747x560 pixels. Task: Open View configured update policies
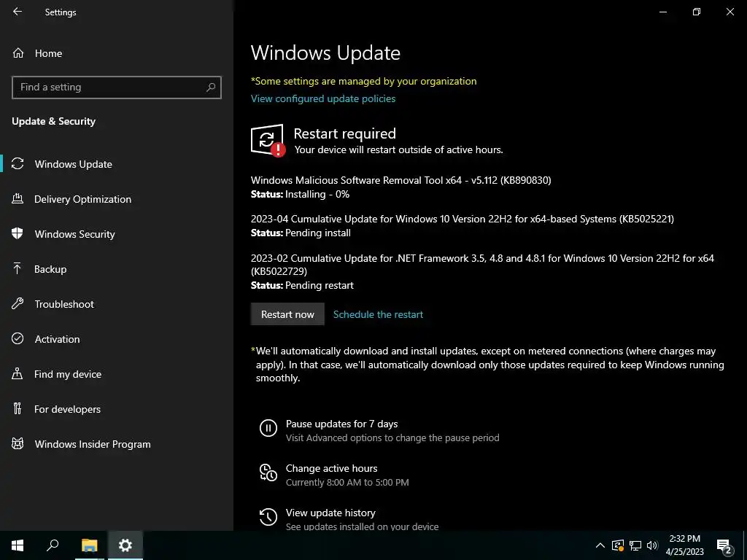tap(323, 98)
